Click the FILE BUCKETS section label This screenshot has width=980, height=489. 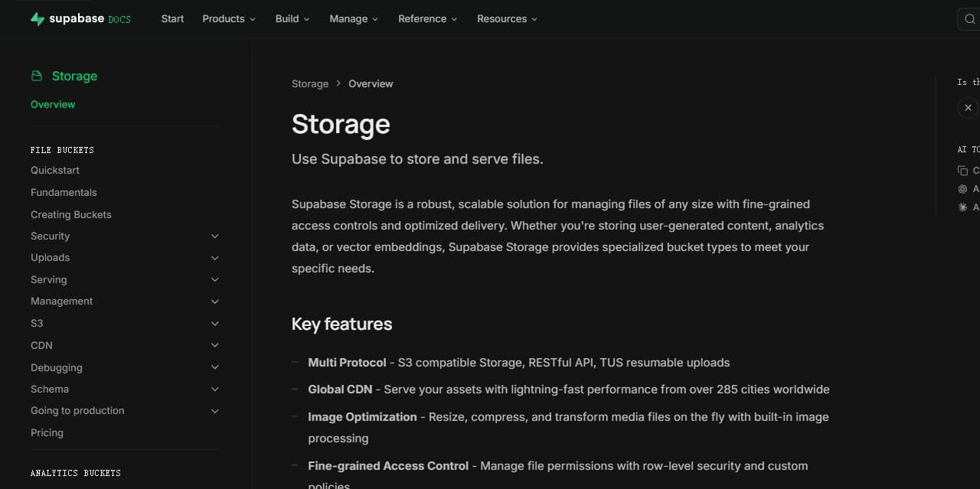(x=62, y=150)
